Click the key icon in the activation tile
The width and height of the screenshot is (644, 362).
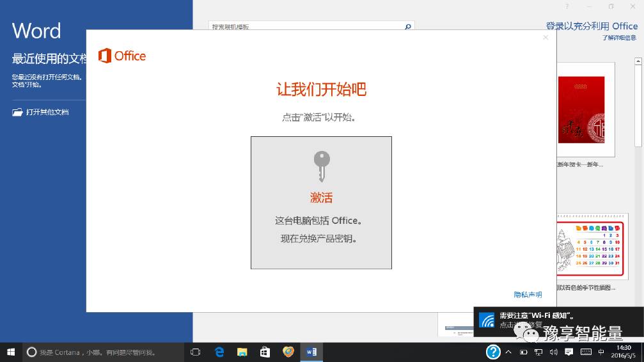point(322,166)
